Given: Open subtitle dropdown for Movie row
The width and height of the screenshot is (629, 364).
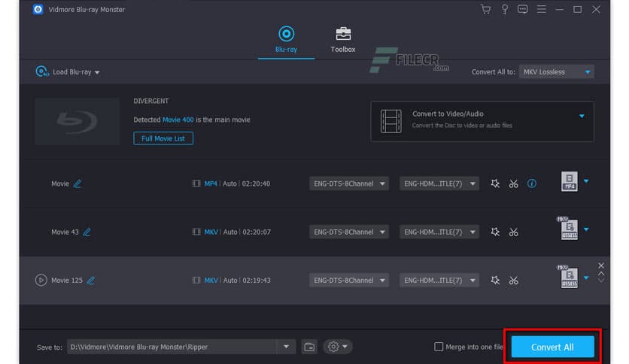Looking at the screenshot, I should coord(439,184).
